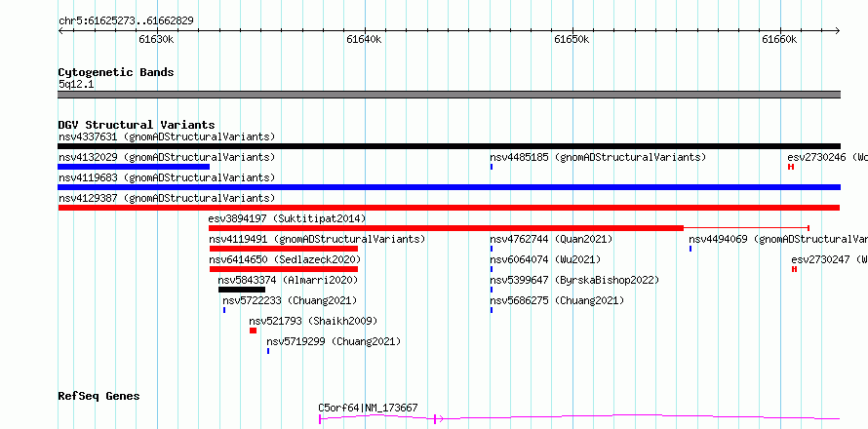Viewport: 868px width, 429px height.
Task: Click the 61650k ruler tick label
Action: click(x=572, y=39)
